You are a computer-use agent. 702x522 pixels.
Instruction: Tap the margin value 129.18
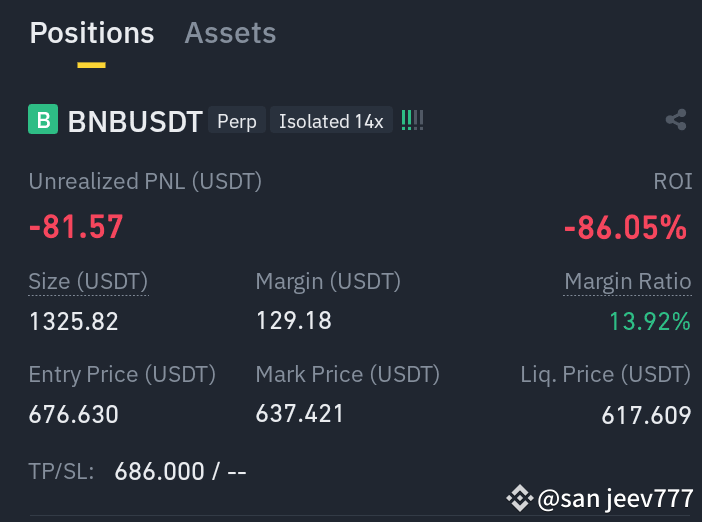[x=294, y=321]
